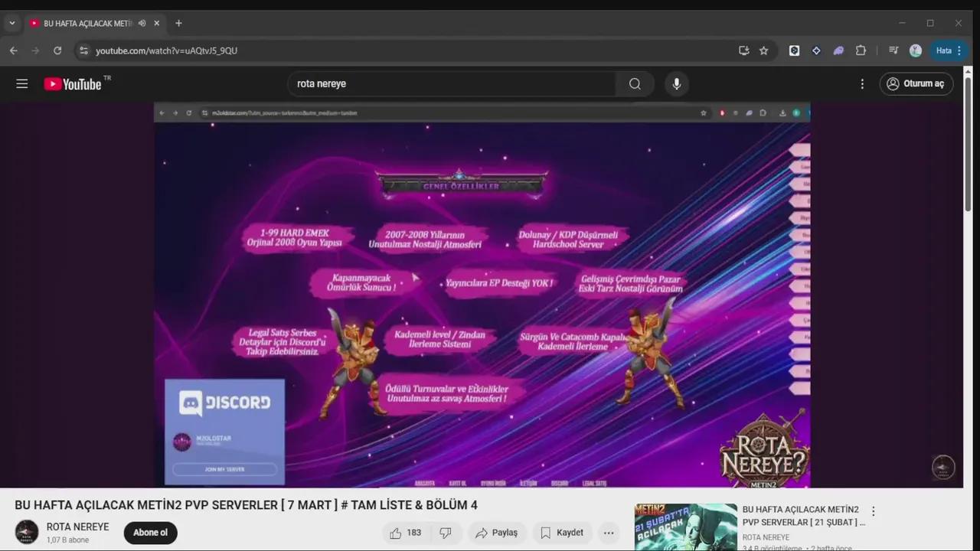Mute the tab using its speaker icon
Screen dimensions: 980x551
point(142,24)
